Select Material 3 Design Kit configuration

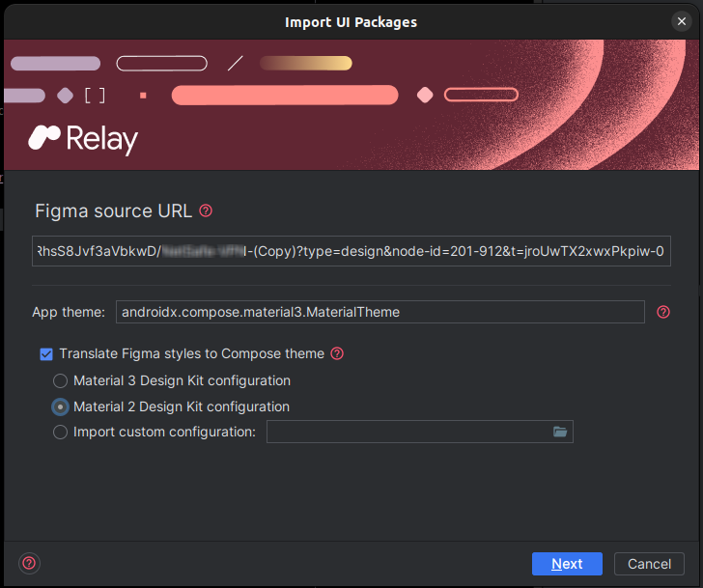60,381
